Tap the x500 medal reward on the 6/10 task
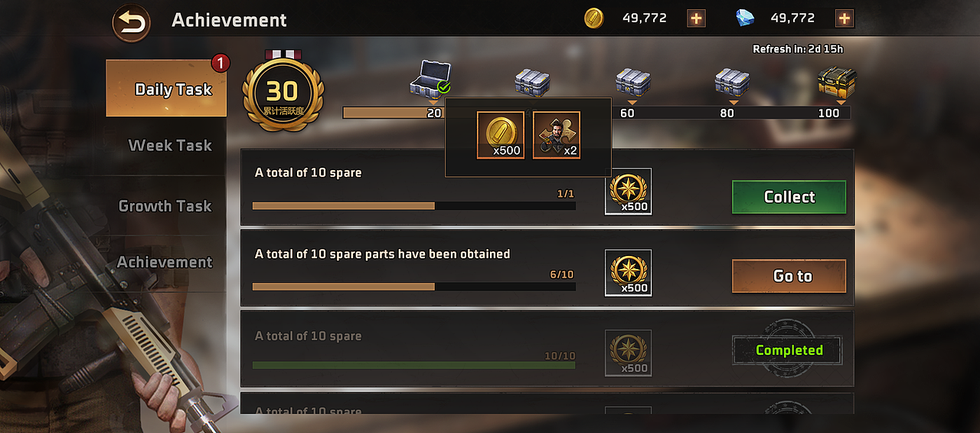The image size is (980, 433). (x=628, y=273)
